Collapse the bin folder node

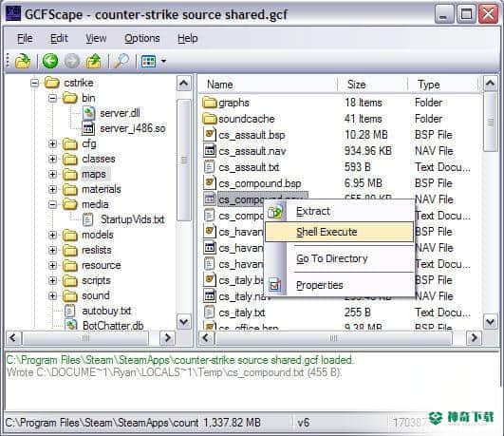[x=53, y=98]
